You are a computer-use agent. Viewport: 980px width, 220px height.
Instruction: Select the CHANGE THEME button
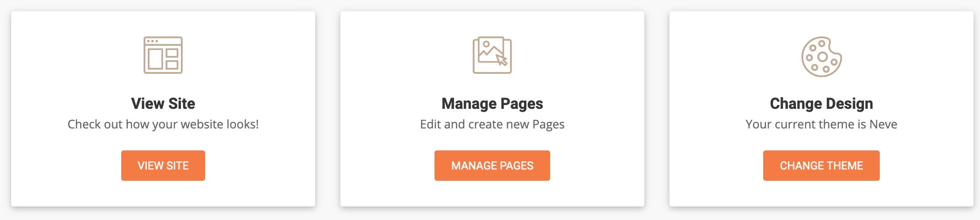pyautogui.click(x=821, y=165)
